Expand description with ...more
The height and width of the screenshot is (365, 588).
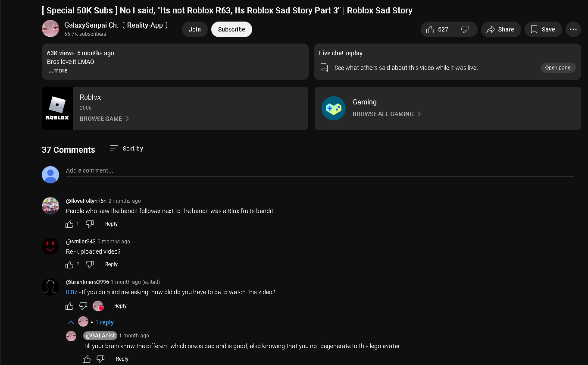pyautogui.click(x=58, y=71)
